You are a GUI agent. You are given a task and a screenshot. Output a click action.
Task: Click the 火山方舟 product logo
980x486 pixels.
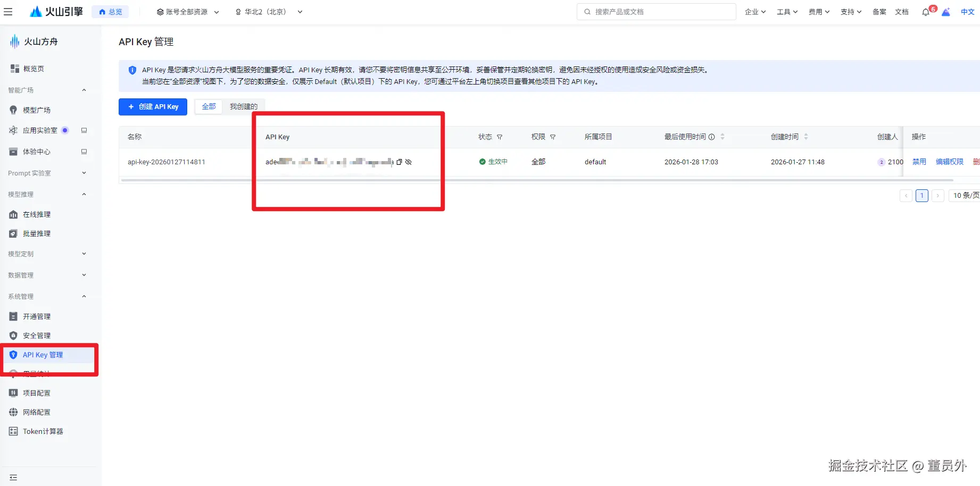pyautogui.click(x=34, y=41)
